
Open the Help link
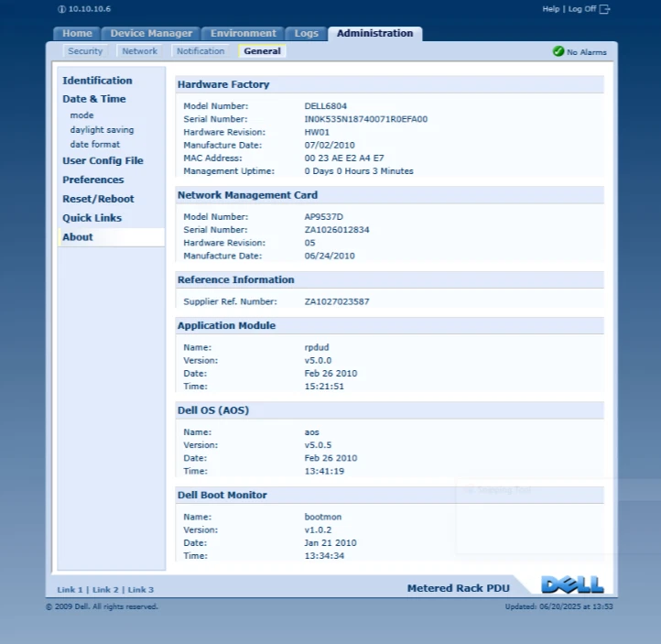(x=550, y=9)
